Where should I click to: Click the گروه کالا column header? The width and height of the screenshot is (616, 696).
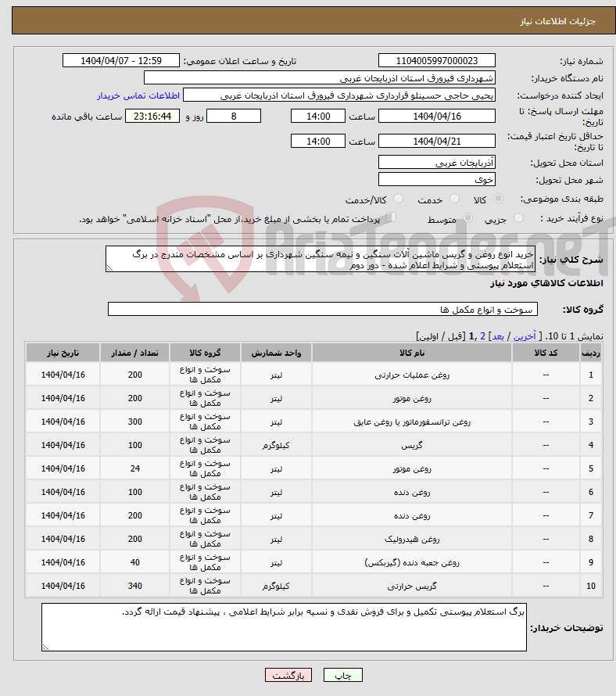point(205,353)
